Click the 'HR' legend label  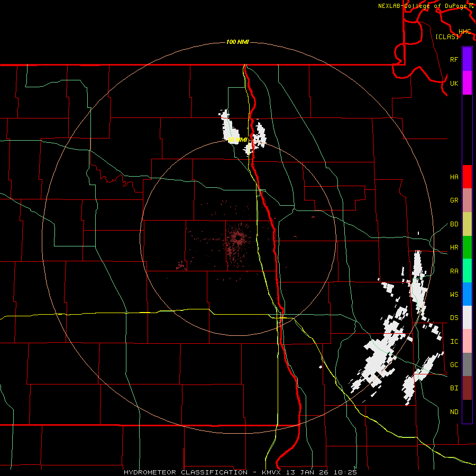pos(454,248)
